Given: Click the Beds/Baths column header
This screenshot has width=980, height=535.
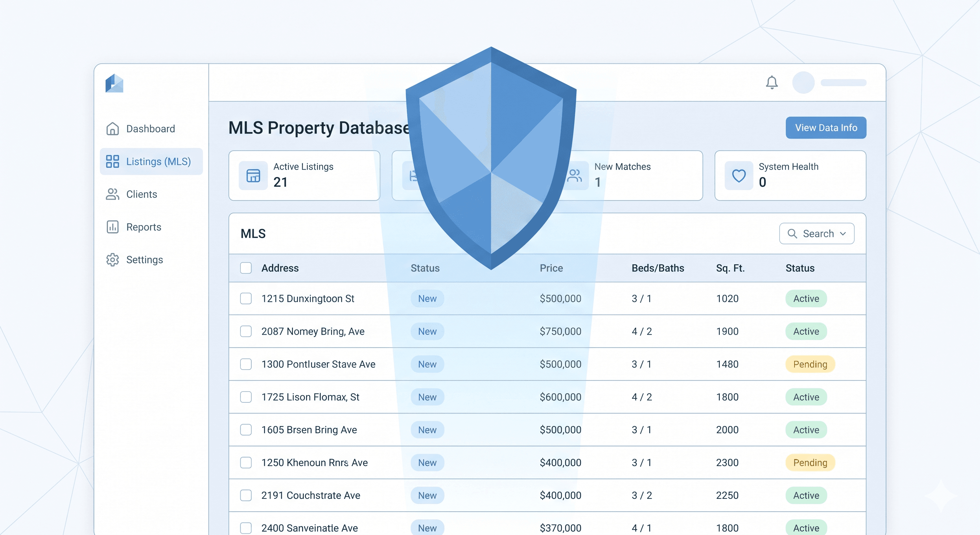Looking at the screenshot, I should [658, 268].
